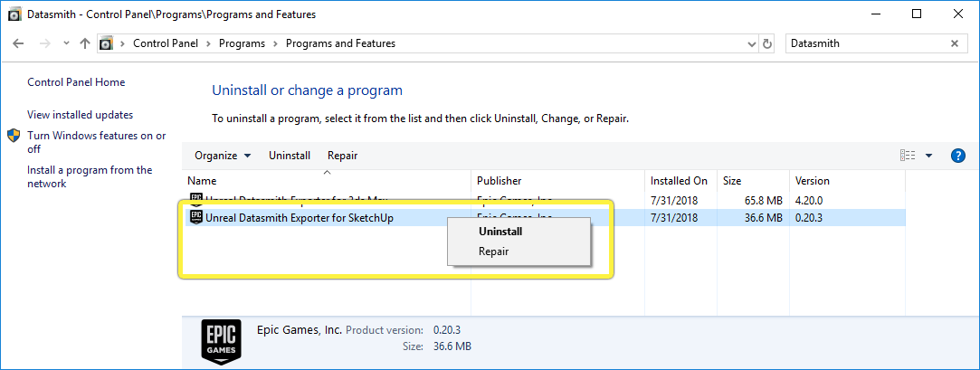The height and width of the screenshot is (370, 980).
Task: Maximize the Datasmith window
Action: coord(917,14)
